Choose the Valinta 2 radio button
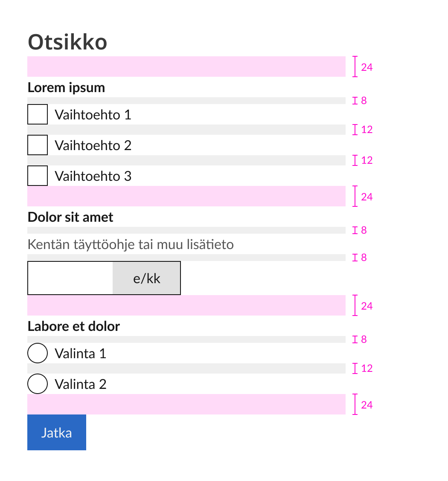This screenshot has height=481, width=448. (38, 384)
